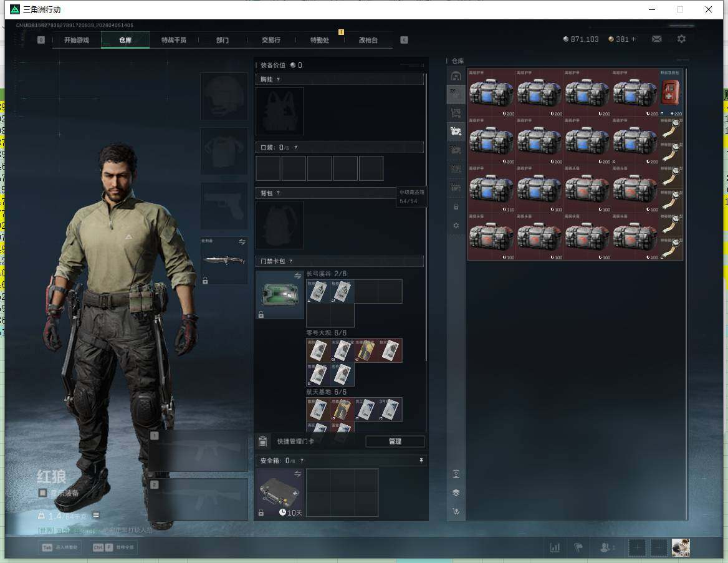Click the flag icon in bottom bar
Image resolution: width=728 pixels, height=563 pixels.
point(578,547)
